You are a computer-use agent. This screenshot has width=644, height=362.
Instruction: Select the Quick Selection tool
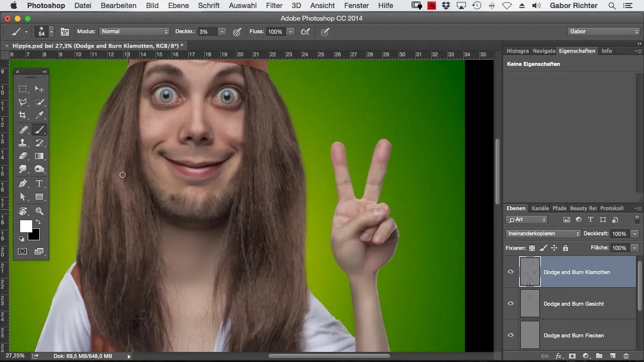coord(39,103)
